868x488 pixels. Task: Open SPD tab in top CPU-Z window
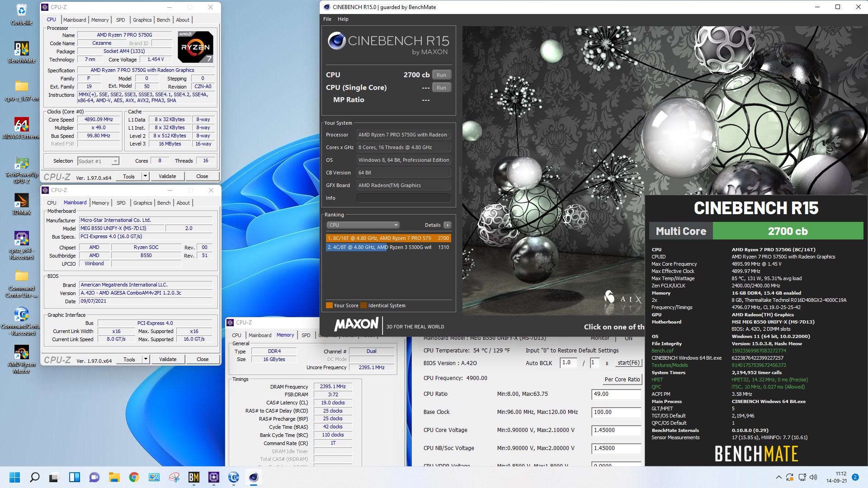pyautogui.click(x=120, y=20)
